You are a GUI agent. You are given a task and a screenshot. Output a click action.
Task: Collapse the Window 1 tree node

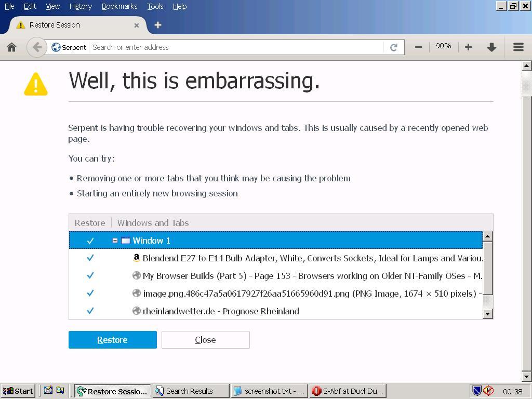[x=115, y=240]
